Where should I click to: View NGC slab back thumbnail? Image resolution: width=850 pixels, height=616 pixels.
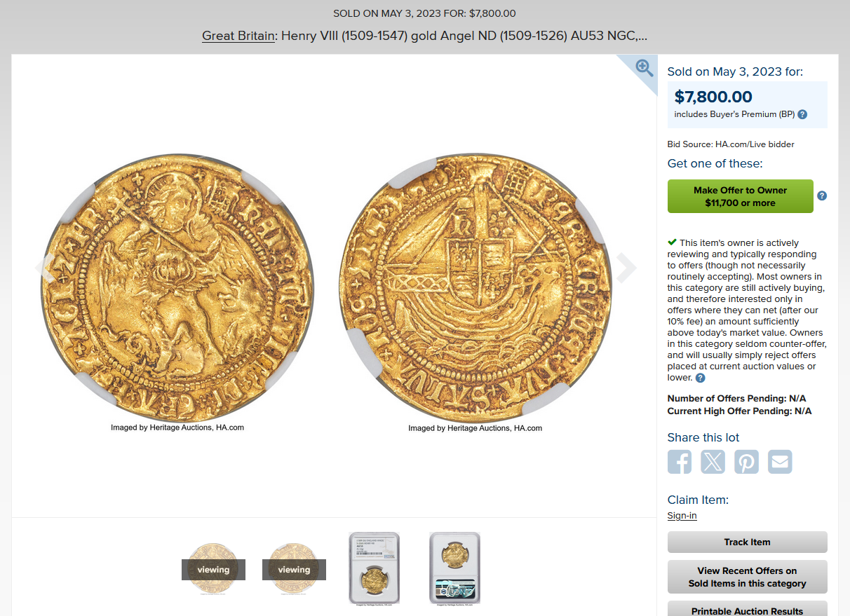(x=454, y=568)
